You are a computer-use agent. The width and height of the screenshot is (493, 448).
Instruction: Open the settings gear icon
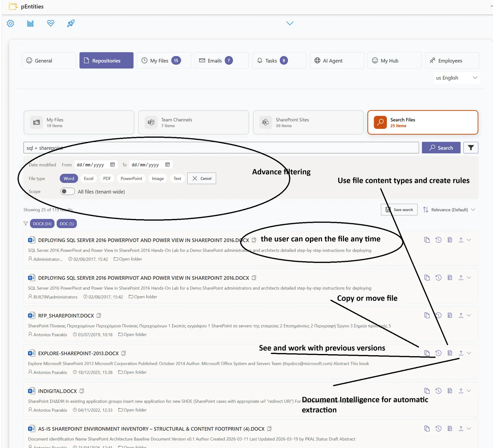(x=10, y=23)
